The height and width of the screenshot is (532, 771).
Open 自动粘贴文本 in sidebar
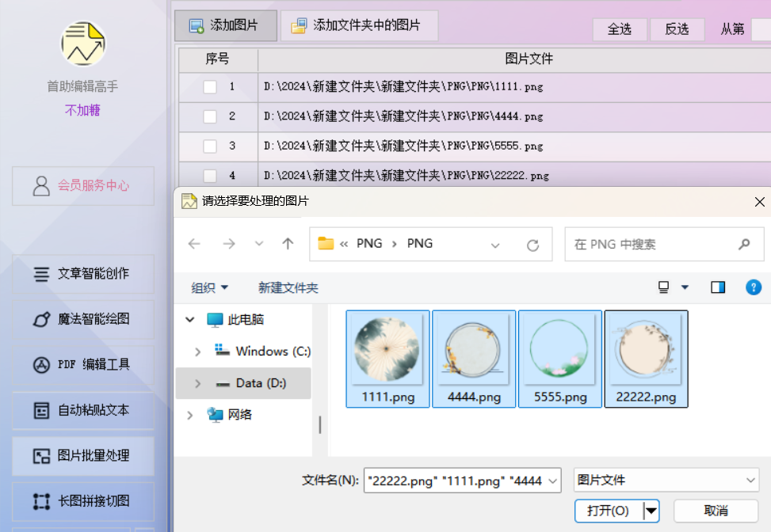pyautogui.click(x=83, y=410)
